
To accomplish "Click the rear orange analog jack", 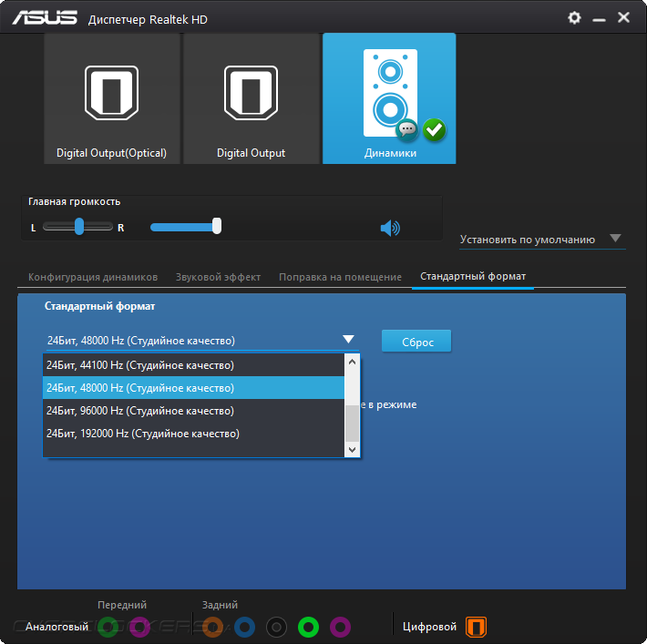I will (x=212, y=627).
